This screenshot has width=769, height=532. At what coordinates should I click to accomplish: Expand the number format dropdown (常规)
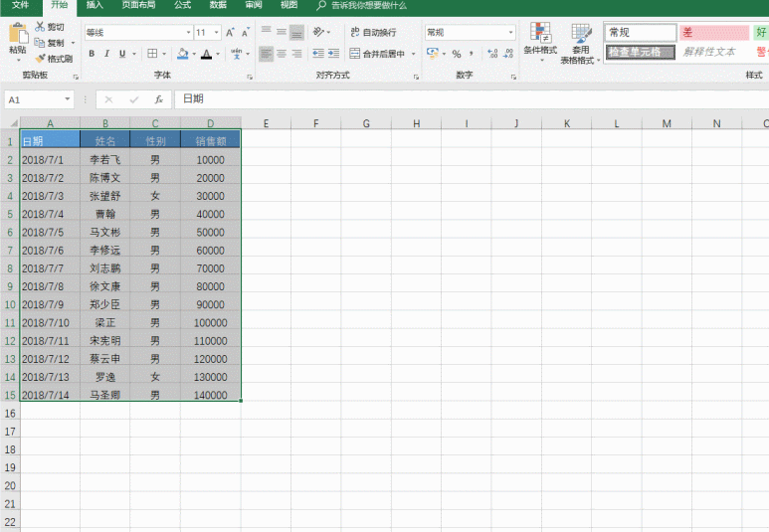[511, 33]
